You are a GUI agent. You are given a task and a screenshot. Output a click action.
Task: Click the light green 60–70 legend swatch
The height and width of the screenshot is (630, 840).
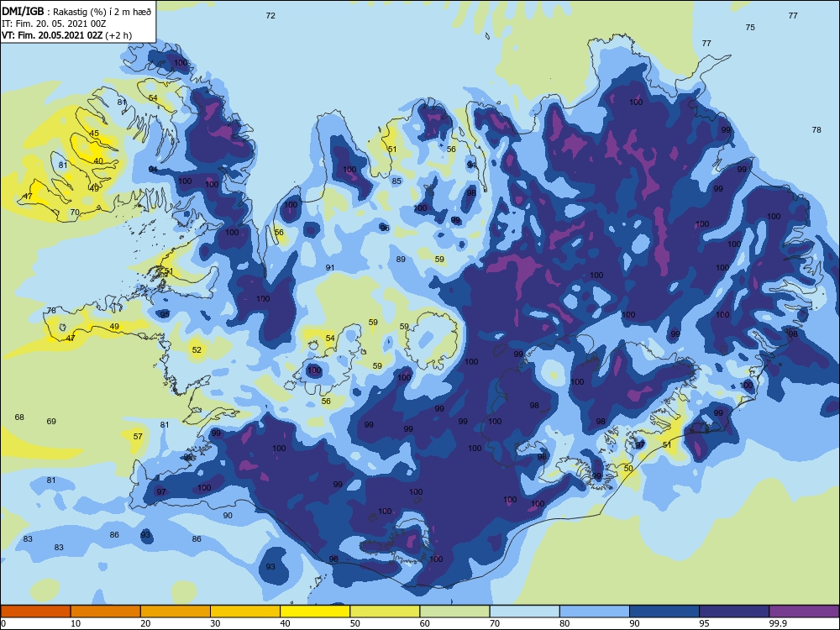click(454, 612)
